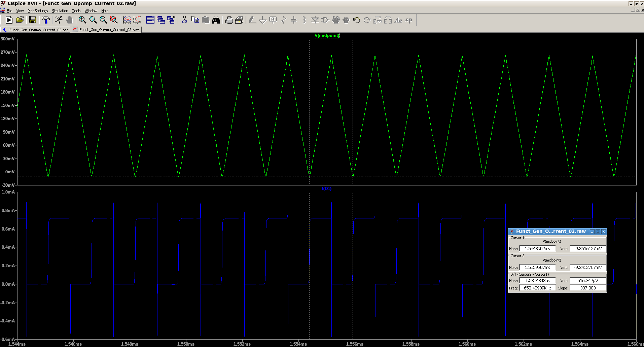Open Find with the binoculars icon
Viewport: 644px width, 347px height.
click(x=216, y=20)
